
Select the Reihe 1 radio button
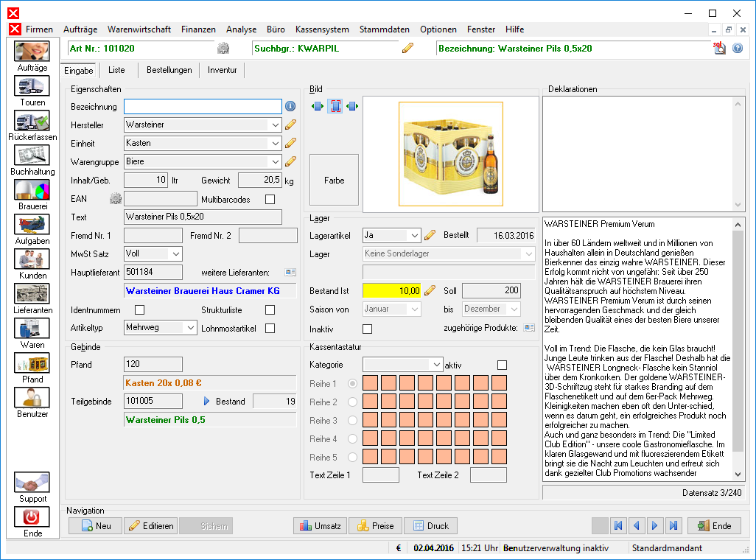pyautogui.click(x=352, y=383)
